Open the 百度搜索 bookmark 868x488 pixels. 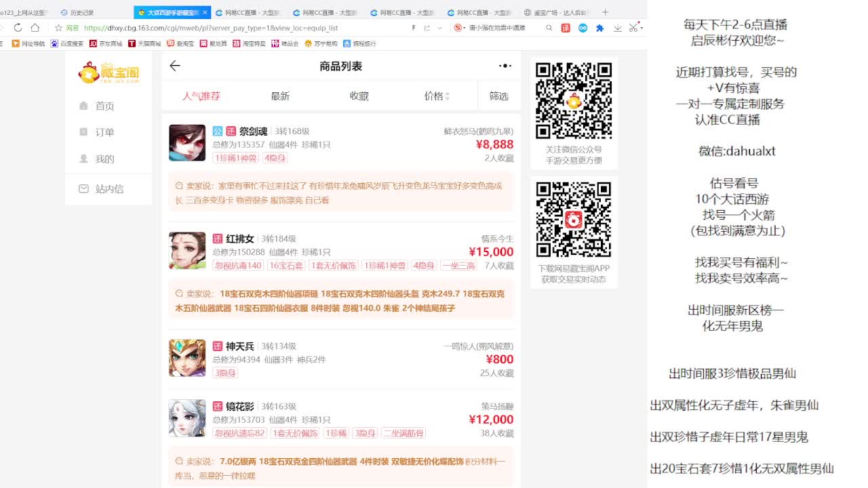pos(67,43)
